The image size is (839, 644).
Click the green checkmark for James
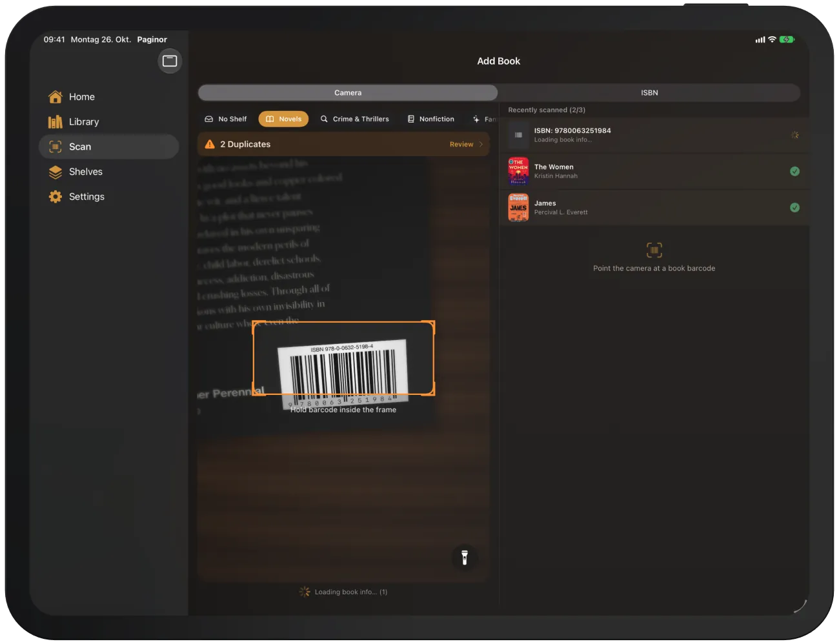(795, 208)
